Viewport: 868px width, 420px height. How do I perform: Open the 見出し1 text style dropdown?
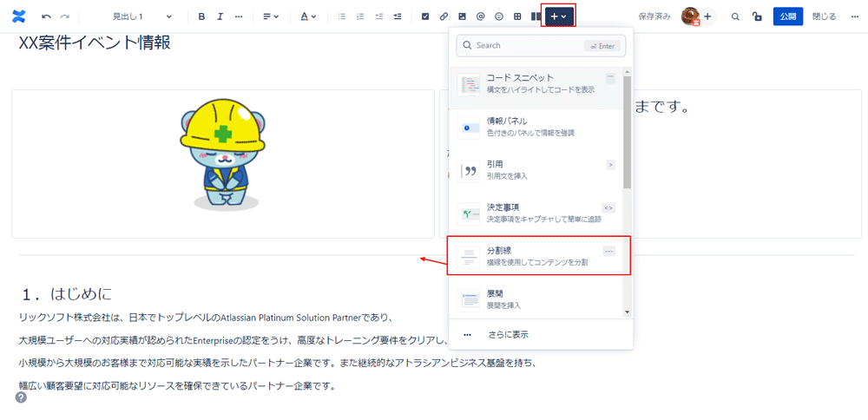coord(141,16)
